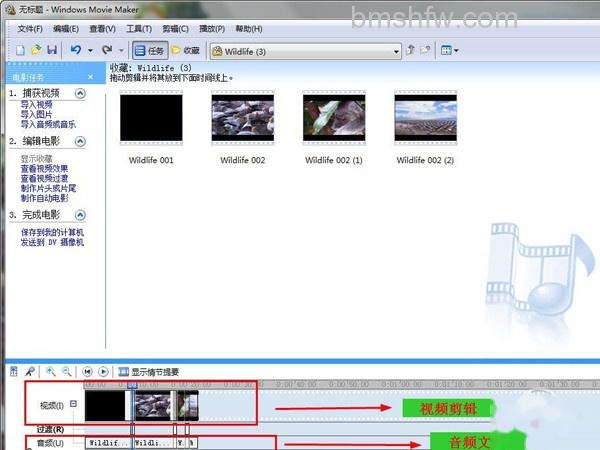Zoom in the timeline with magnifier plus
600x450 pixels.
(x=51, y=371)
